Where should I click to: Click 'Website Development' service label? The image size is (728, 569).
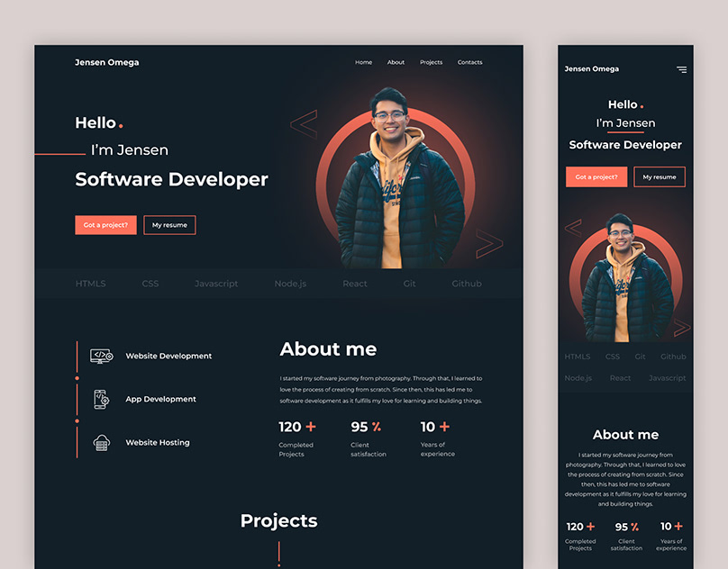[168, 356]
